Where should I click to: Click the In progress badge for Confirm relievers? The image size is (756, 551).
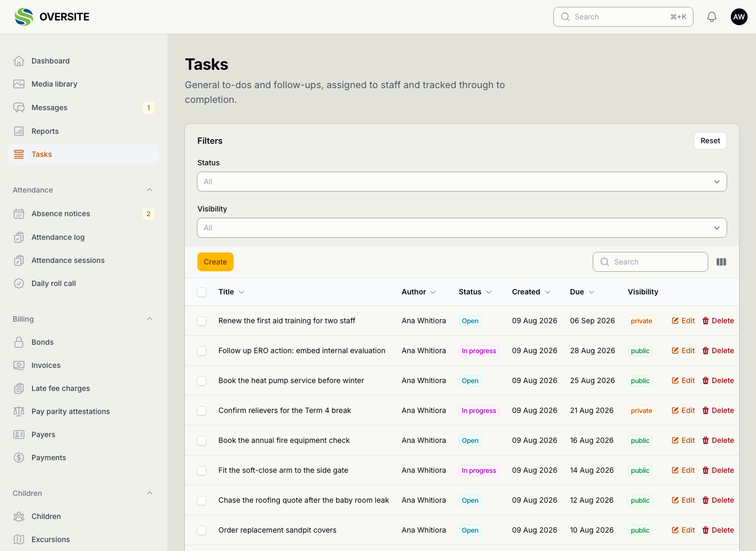(x=479, y=410)
